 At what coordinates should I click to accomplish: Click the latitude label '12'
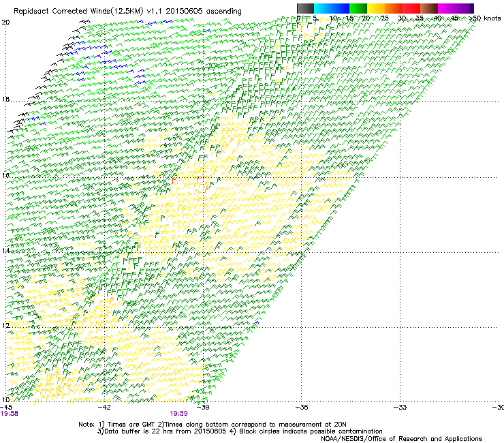coord(5,326)
